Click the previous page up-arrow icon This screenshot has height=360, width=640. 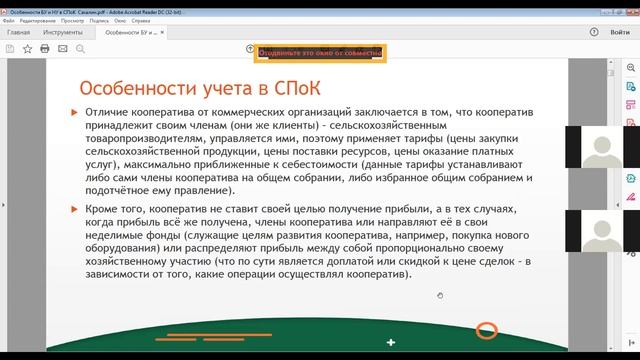click(x=250, y=49)
